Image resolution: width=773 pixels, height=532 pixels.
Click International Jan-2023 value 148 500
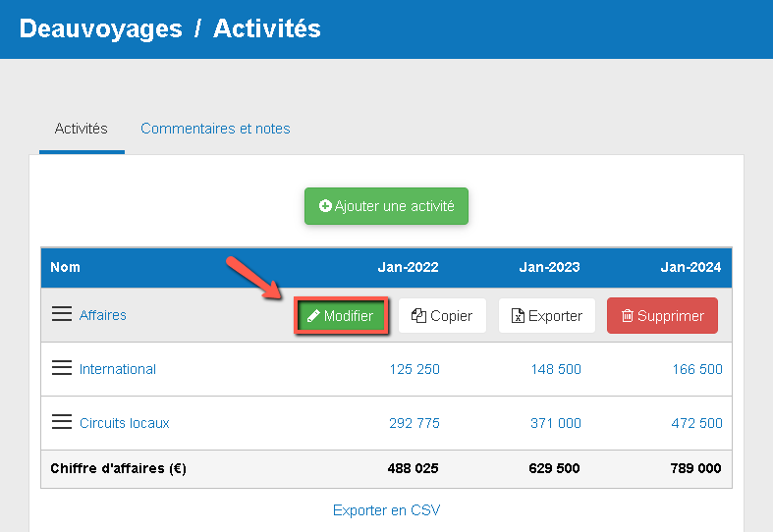pos(555,369)
